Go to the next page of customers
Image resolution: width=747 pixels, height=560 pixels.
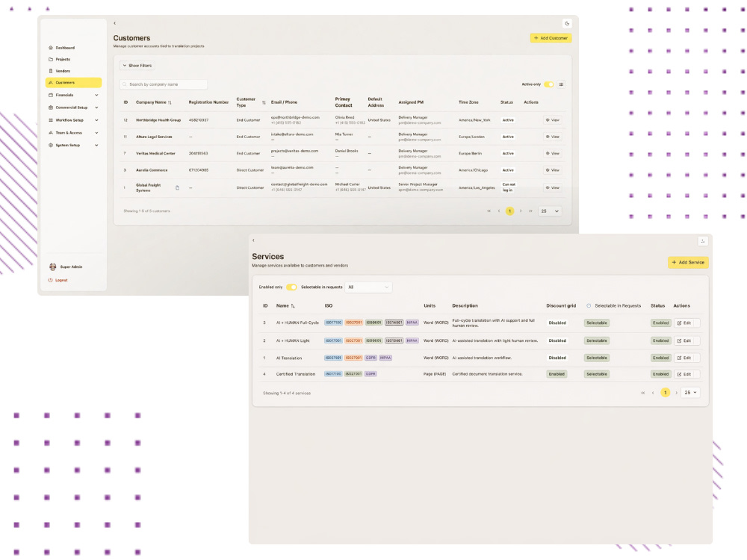click(x=521, y=211)
